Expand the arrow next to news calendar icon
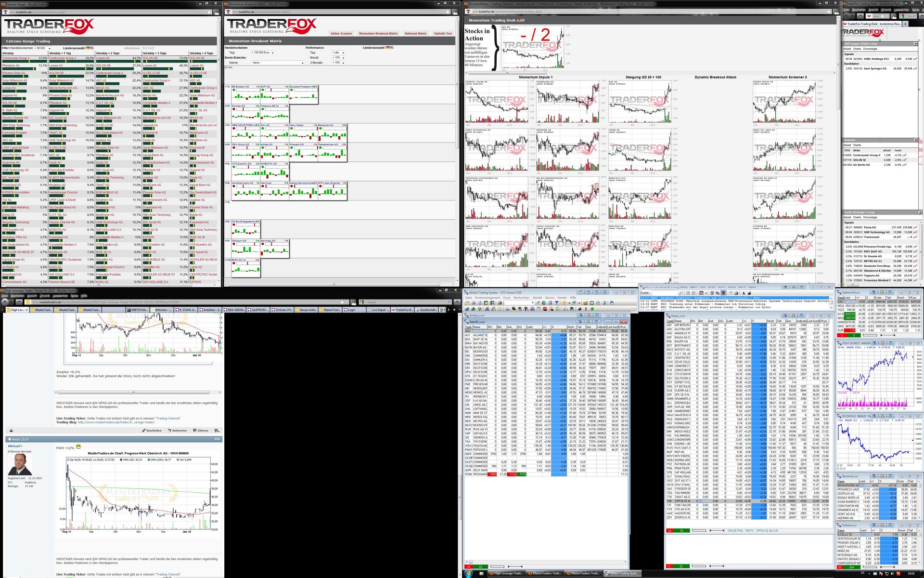The height and width of the screenshot is (578, 924). click(706, 293)
